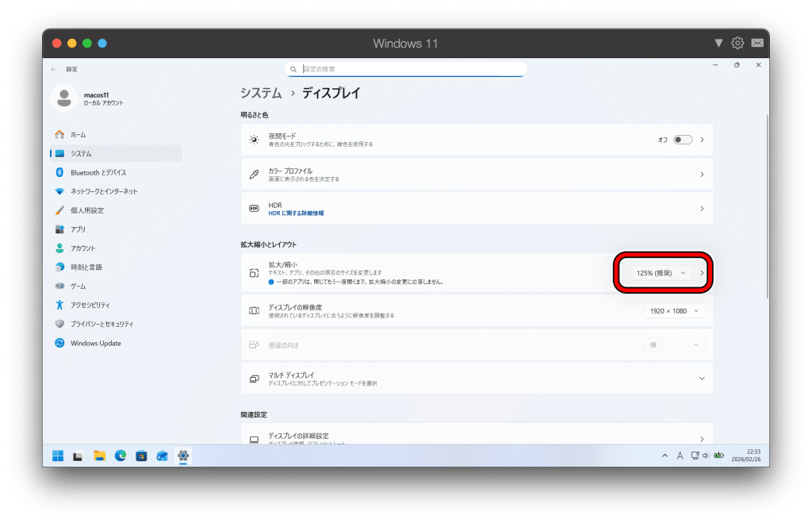This screenshot has width=812, height=523.
Task: Click the システム breadcrumb in the page title
Action: tap(261, 93)
